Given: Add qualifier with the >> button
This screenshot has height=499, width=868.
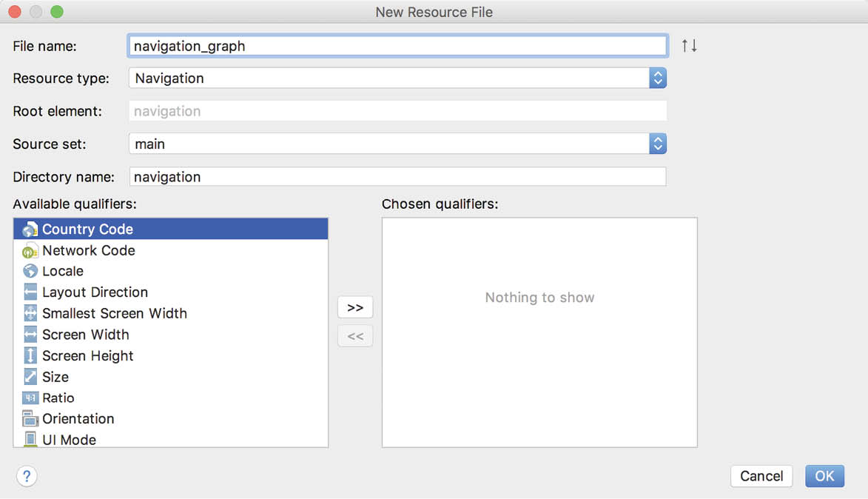Looking at the screenshot, I should (355, 307).
